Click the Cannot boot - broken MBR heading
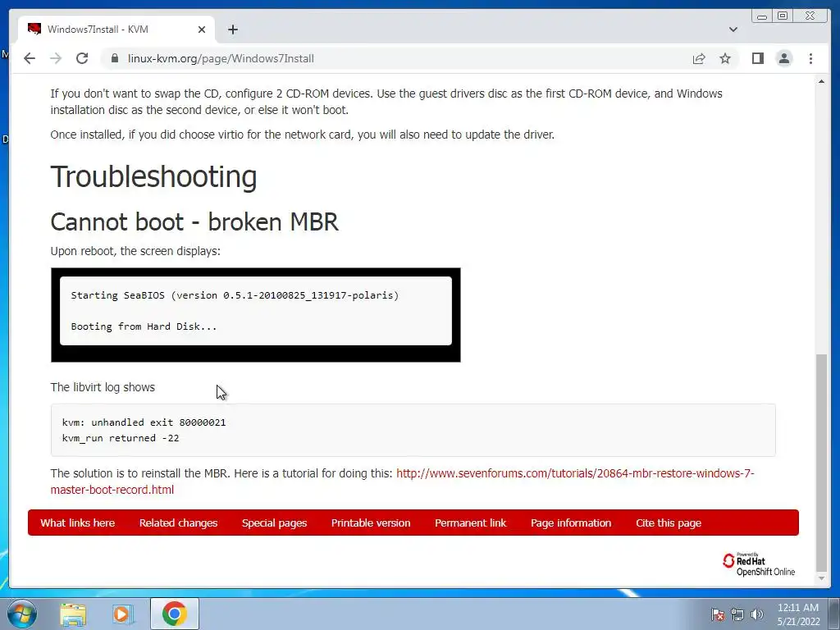The width and height of the screenshot is (840, 630). pyautogui.click(x=194, y=221)
